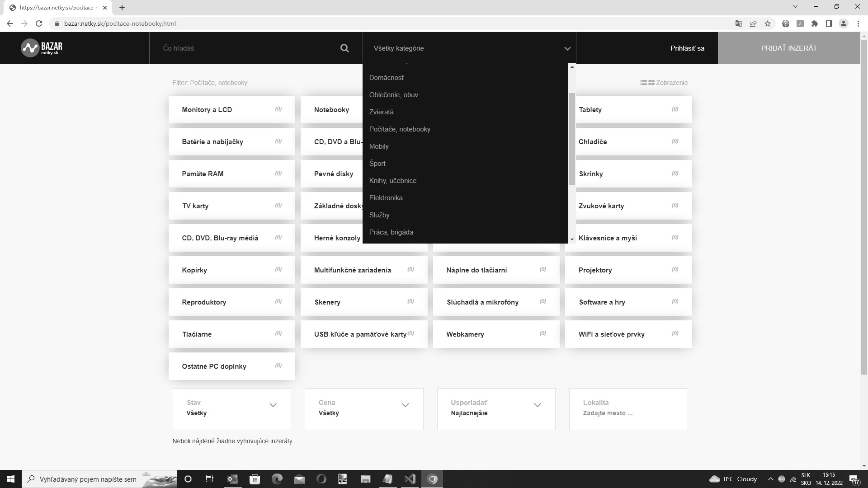Bookmark this page via the star icon
The width and height of the screenshot is (868, 488).
768,23
